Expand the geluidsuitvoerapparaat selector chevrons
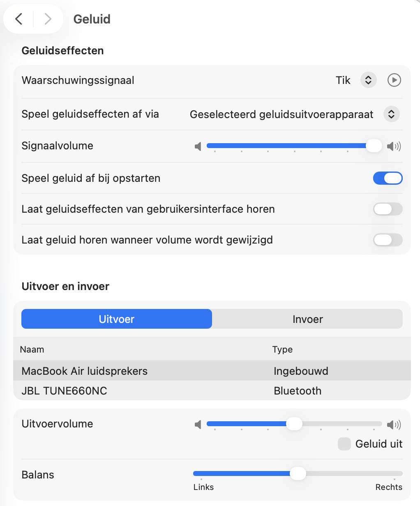This screenshot has width=420, height=506. point(391,114)
